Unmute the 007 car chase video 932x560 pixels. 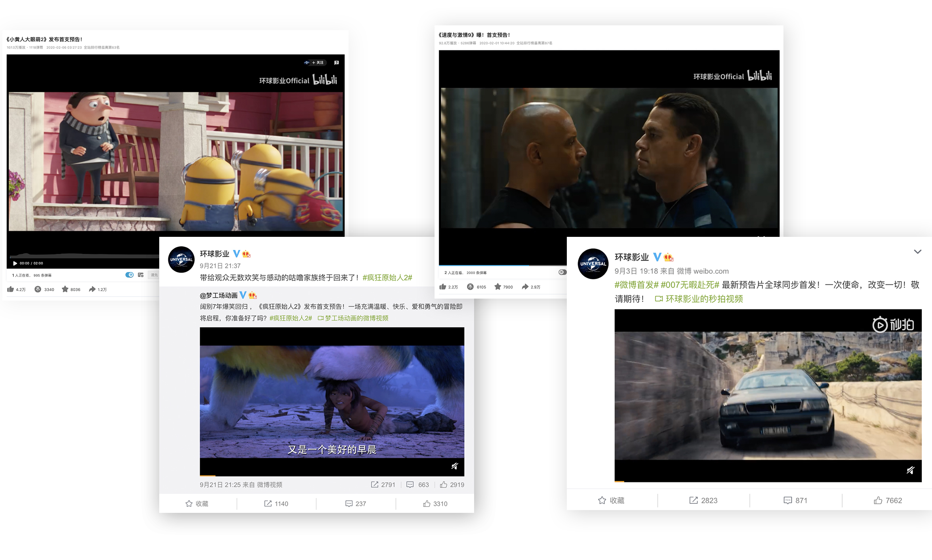tap(911, 470)
